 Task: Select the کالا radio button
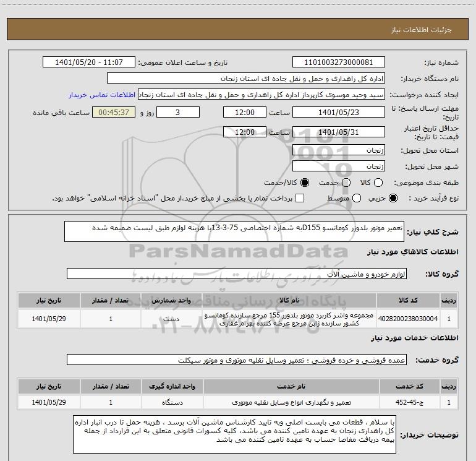(x=378, y=183)
